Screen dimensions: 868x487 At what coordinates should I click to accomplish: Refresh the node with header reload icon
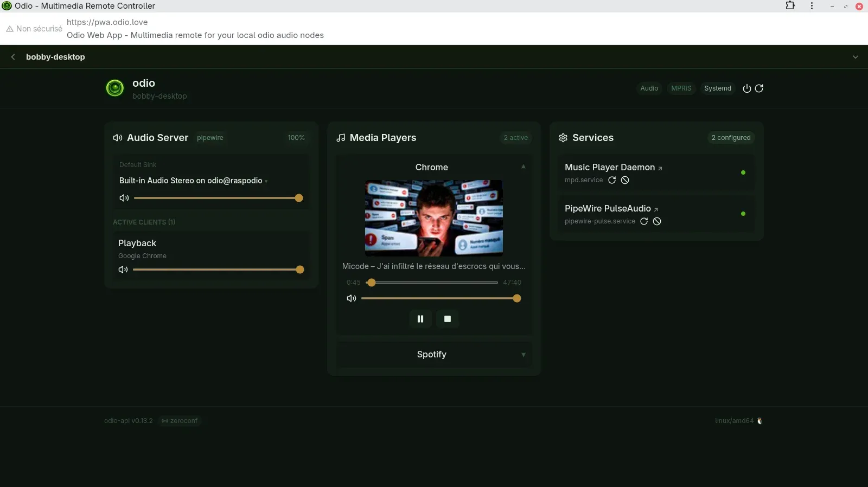(x=759, y=88)
